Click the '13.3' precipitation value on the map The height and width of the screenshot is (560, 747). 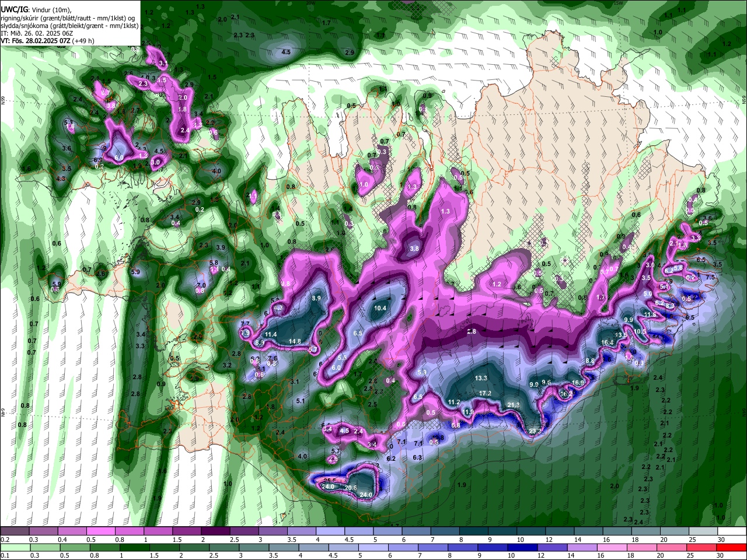pos(481,378)
